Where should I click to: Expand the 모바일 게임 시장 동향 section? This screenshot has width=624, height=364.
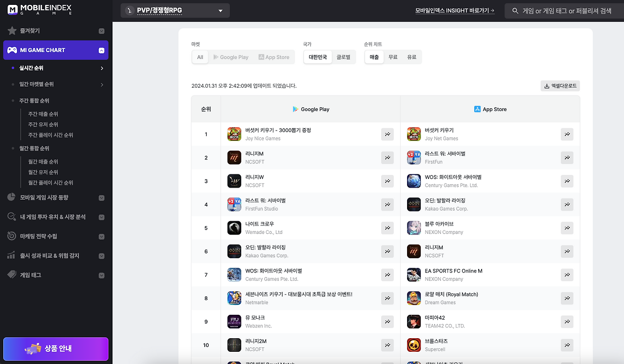(x=101, y=198)
